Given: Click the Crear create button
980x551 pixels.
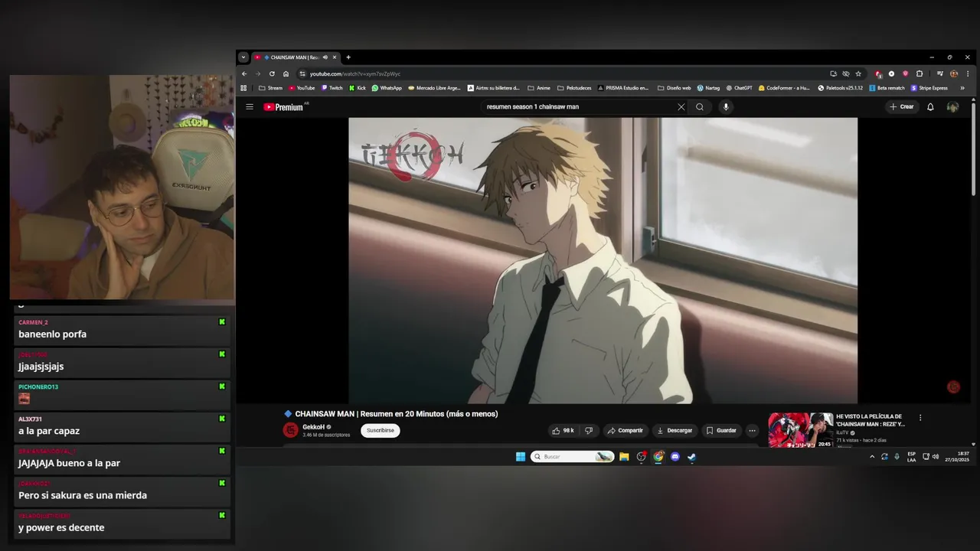Looking at the screenshot, I should click(x=902, y=107).
